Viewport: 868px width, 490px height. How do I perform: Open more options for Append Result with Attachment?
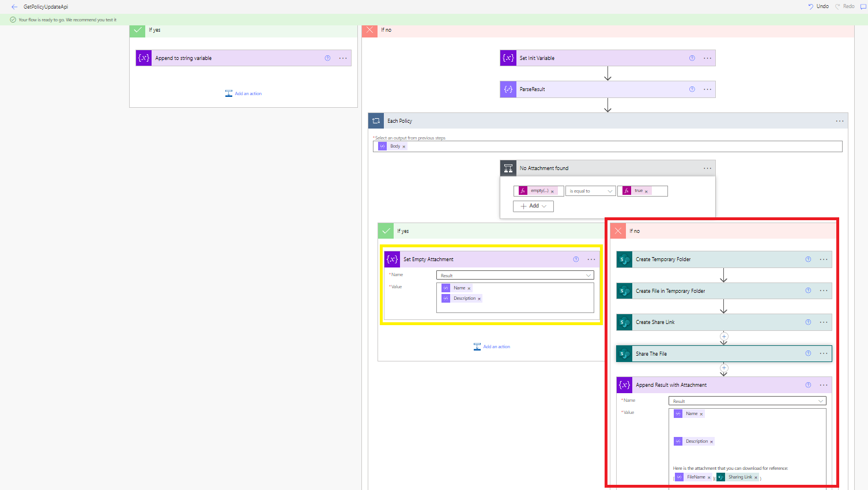824,385
